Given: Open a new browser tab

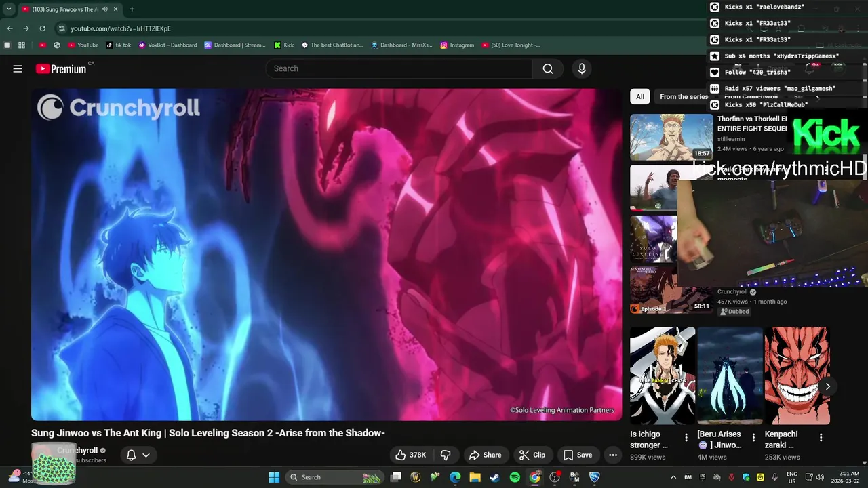Looking at the screenshot, I should [x=132, y=9].
